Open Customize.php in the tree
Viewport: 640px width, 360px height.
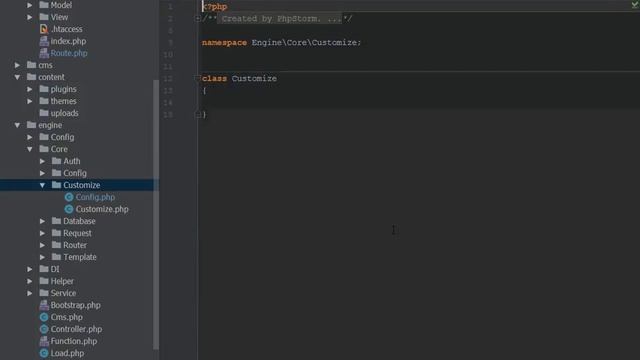(x=102, y=209)
